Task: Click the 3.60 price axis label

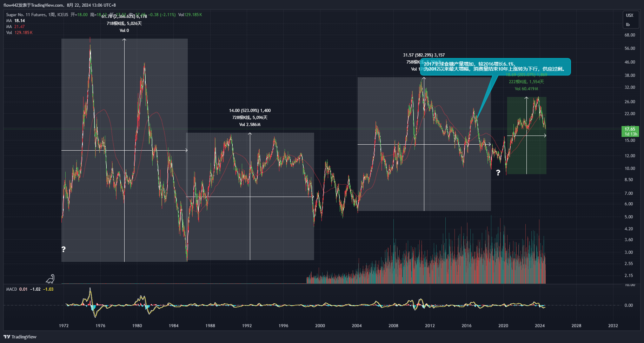Action: click(x=629, y=240)
